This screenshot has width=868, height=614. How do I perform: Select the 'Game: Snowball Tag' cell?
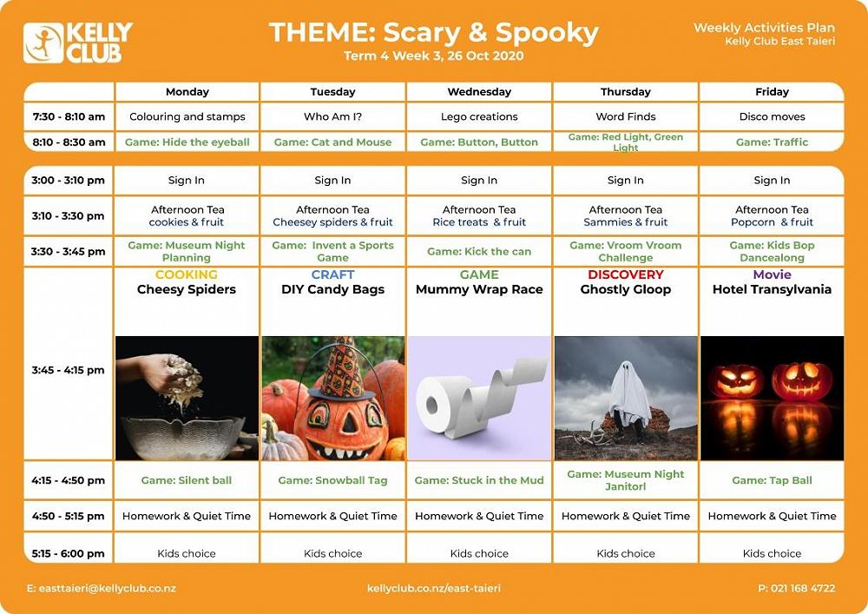point(333,480)
